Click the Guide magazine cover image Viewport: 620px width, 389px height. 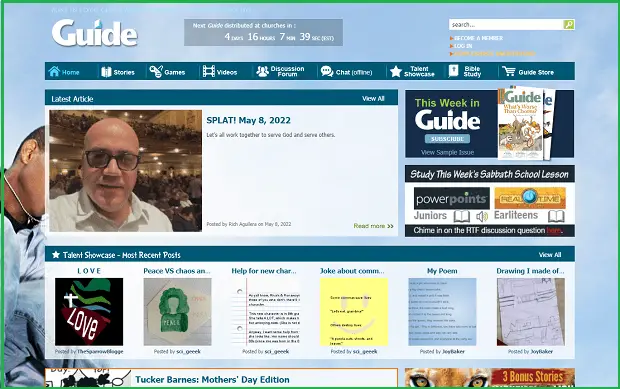tap(521, 123)
